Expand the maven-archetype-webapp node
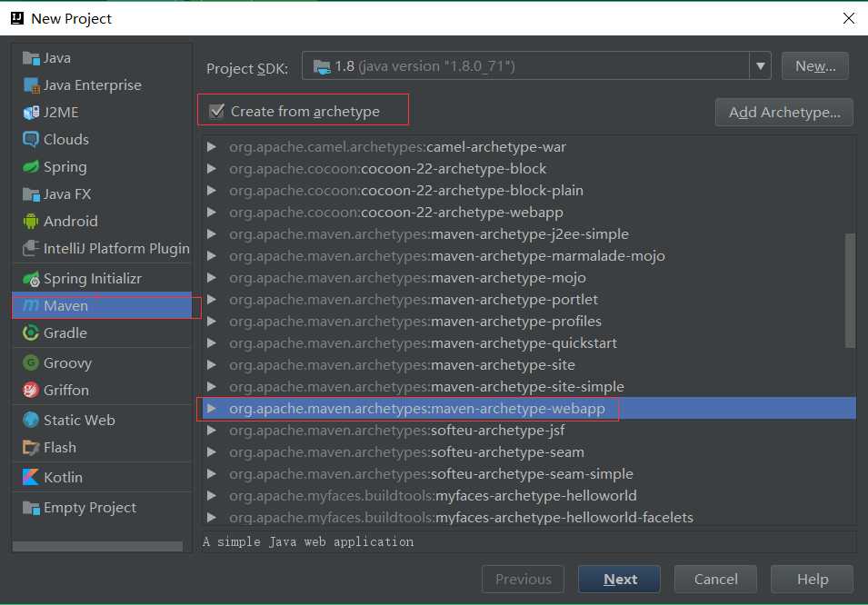This screenshot has height=605, width=868. coord(211,409)
